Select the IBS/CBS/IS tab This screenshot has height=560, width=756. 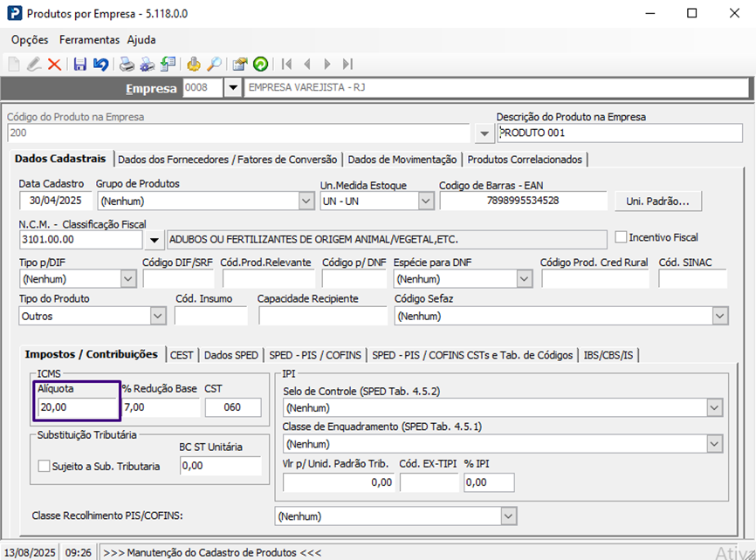610,355
